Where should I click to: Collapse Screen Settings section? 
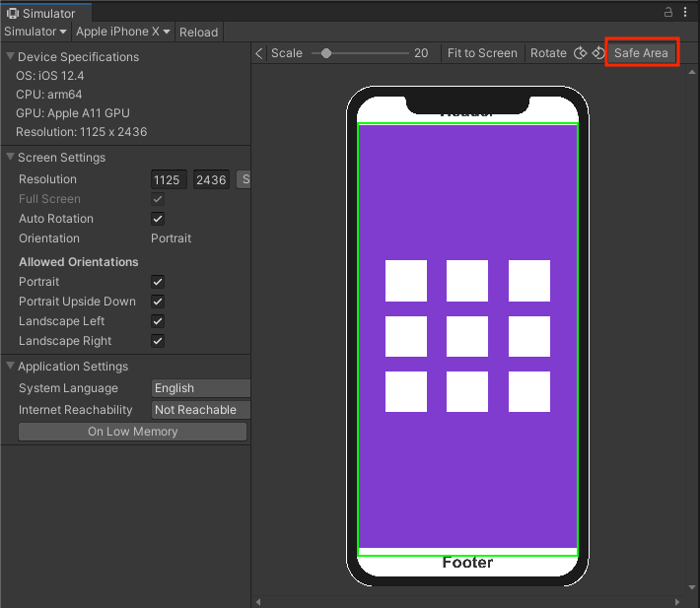[10, 157]
